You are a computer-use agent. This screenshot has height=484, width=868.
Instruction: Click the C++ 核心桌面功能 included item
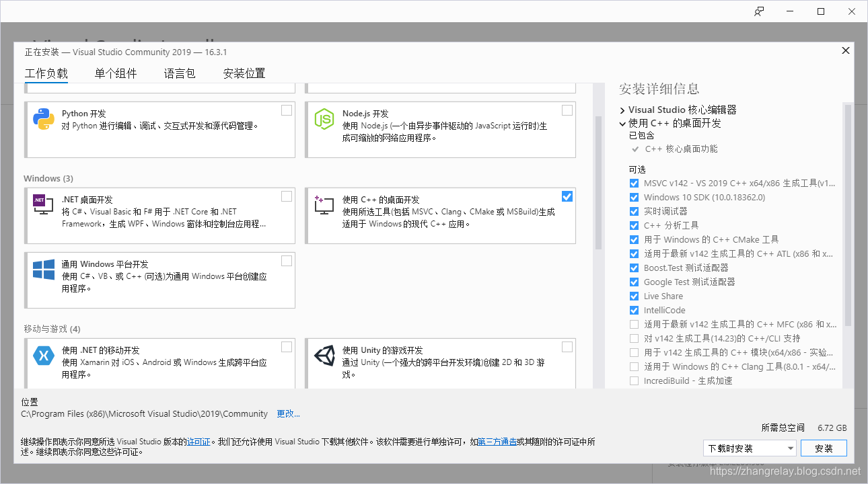[x=681, y=149]
